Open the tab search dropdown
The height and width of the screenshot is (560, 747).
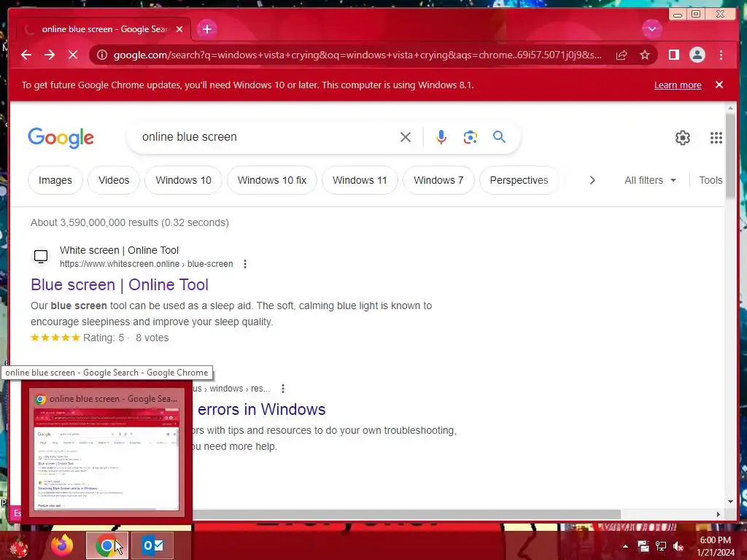coord(651,29)
